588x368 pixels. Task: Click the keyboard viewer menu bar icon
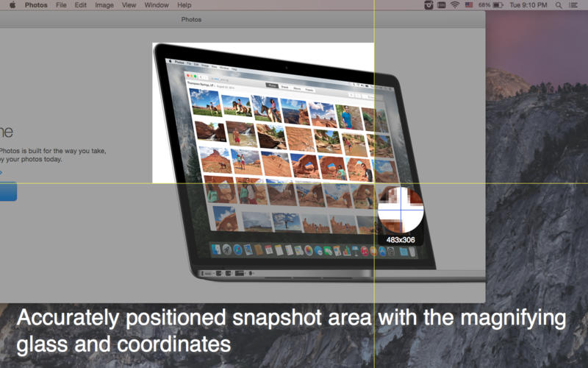coord(442,5)
